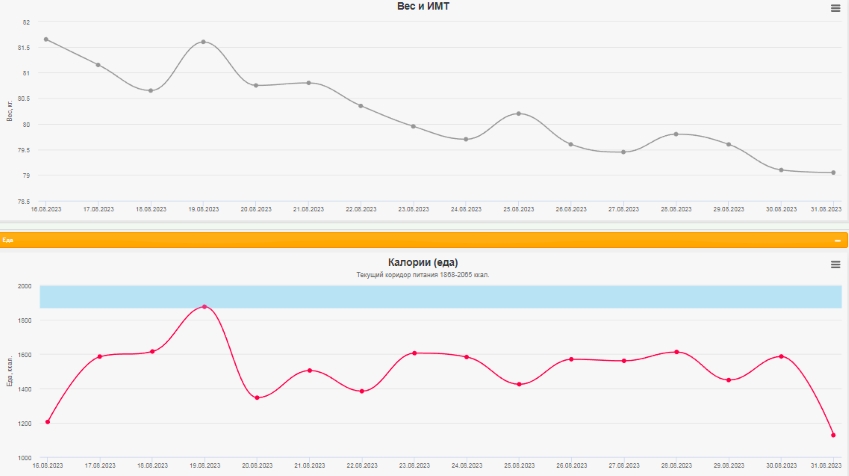849x476 pixels.
Task: Click the Вес, кг. axis label
Action: pyautogui.click(x=9, y=111)
